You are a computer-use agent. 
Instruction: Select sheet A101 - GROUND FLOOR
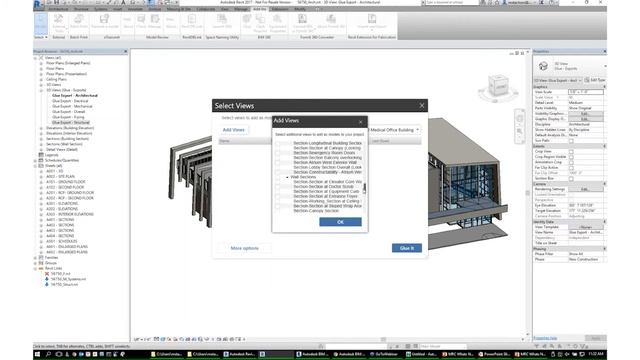(66, 182)
